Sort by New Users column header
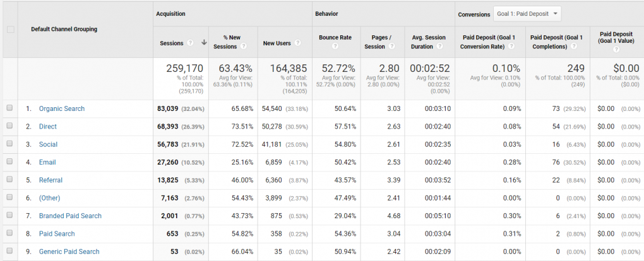This screenshot has width=644, height=261. [277, 43]
